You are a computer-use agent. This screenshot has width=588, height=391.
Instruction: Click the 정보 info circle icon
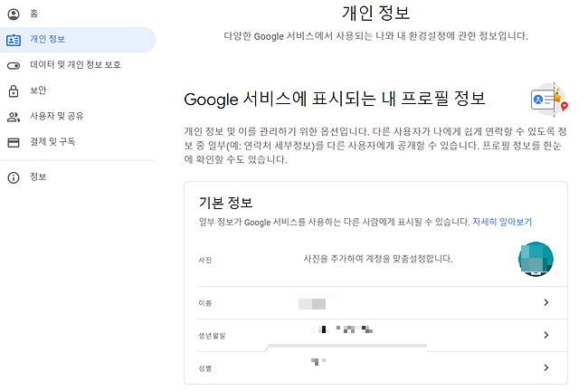[x=14, y=177]
